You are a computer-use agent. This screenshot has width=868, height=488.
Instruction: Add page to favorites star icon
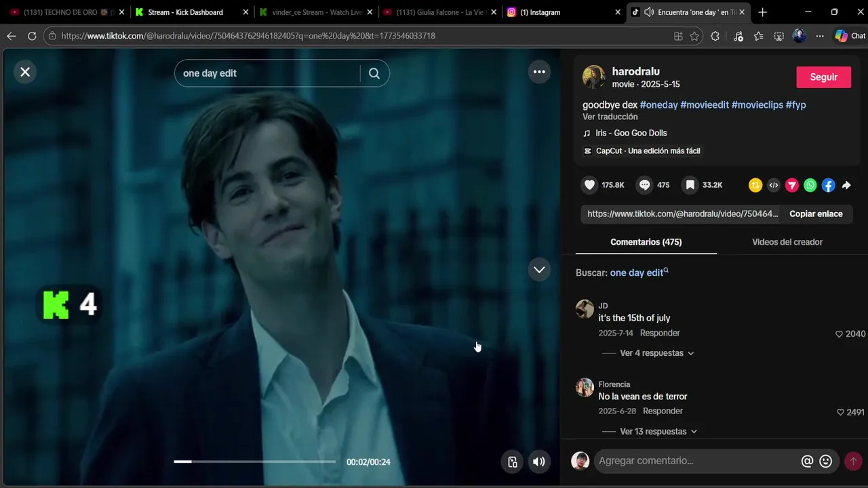(694, 36)
